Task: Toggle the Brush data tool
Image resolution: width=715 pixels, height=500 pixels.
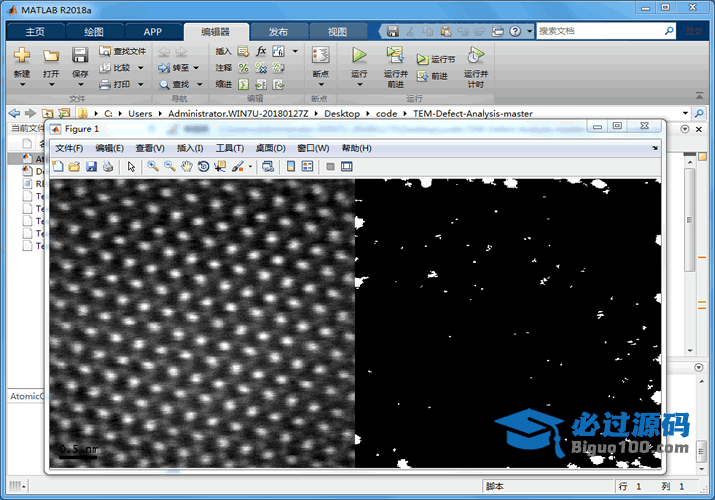Action: pyautogui.click(x=238, y=166)
